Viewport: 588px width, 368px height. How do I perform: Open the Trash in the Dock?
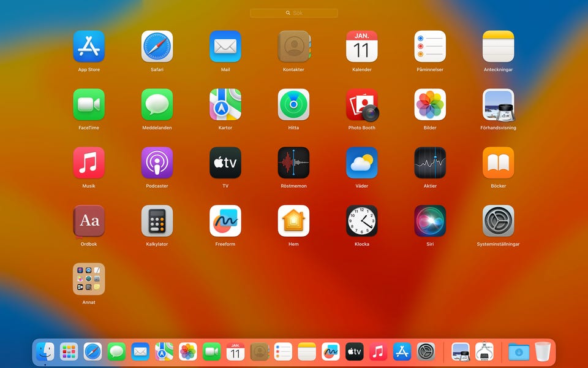click(543, 351)
